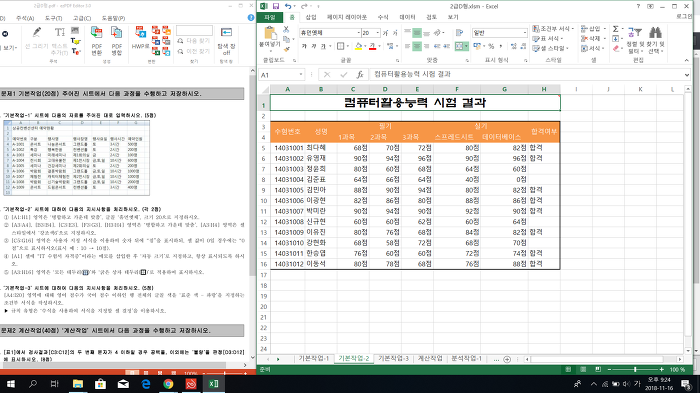Click the new sheet plus button
Screen dimensions: 700x393
tap(507, 359)
